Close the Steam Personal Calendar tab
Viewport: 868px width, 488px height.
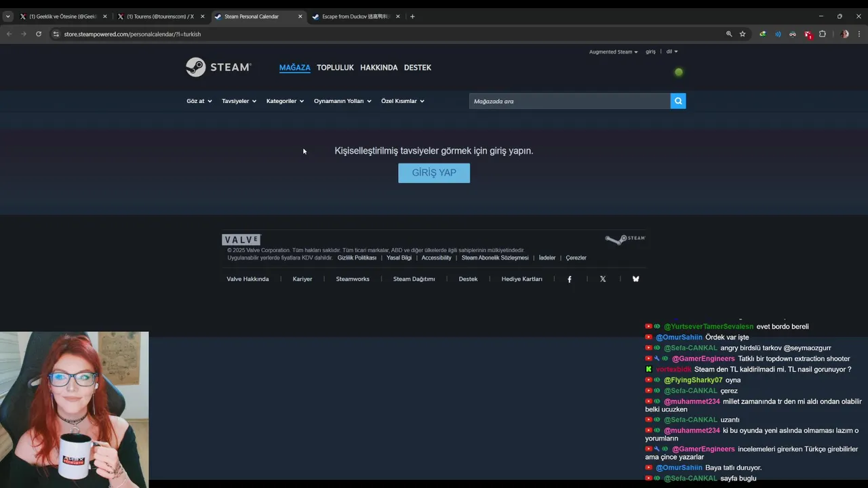click(300, 16)
